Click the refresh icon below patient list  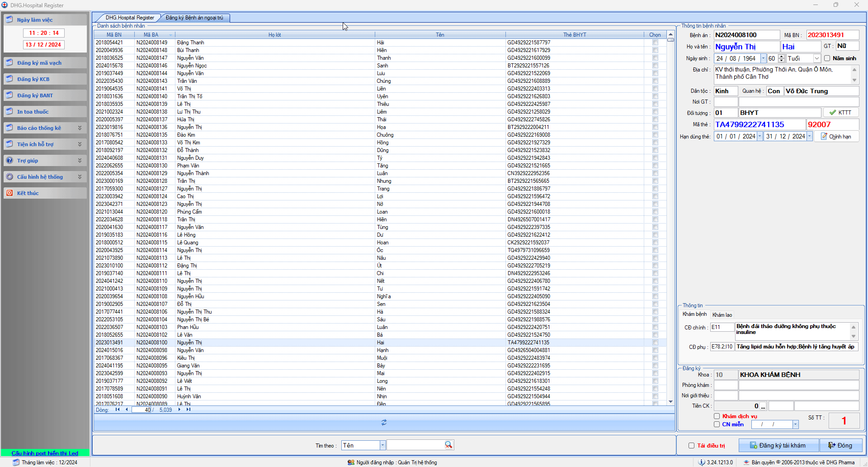click(384, 422)
